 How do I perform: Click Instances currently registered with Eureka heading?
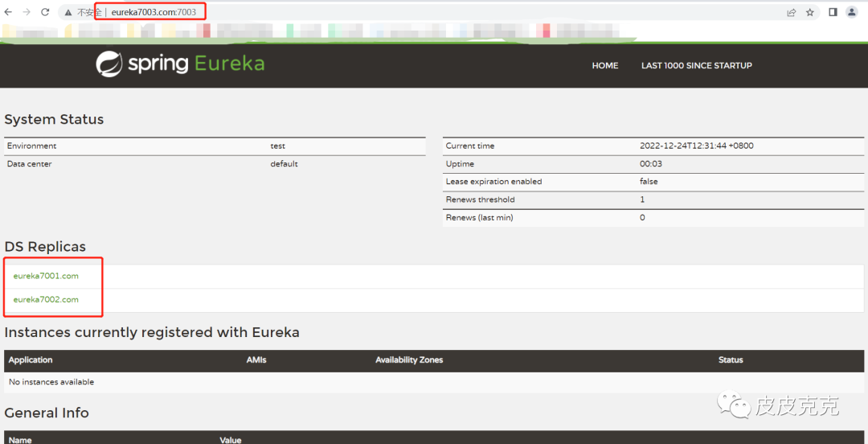152,332
